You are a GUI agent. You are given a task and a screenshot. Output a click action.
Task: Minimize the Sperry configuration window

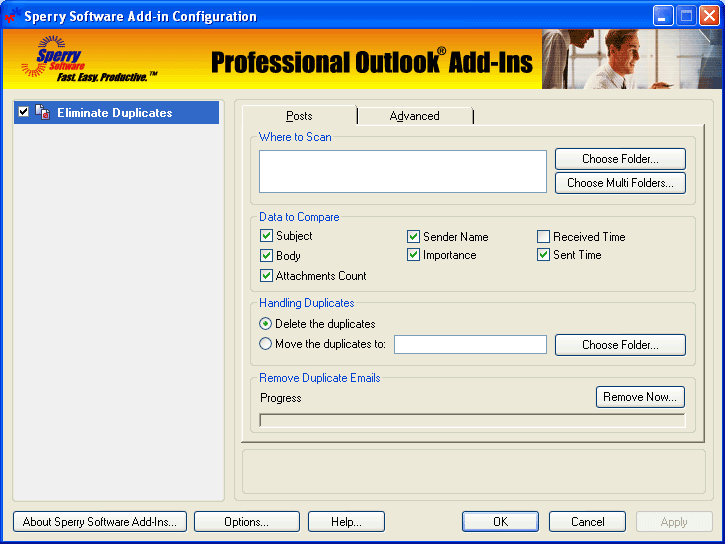[663, 16]
